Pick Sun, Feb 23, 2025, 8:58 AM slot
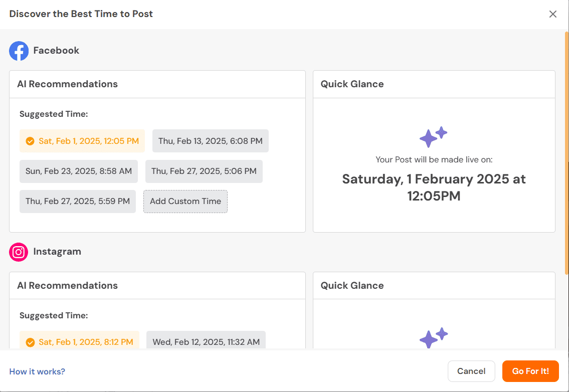Viewport: 569px width, 392px height. pyautogui.click(x=79, y=171)
